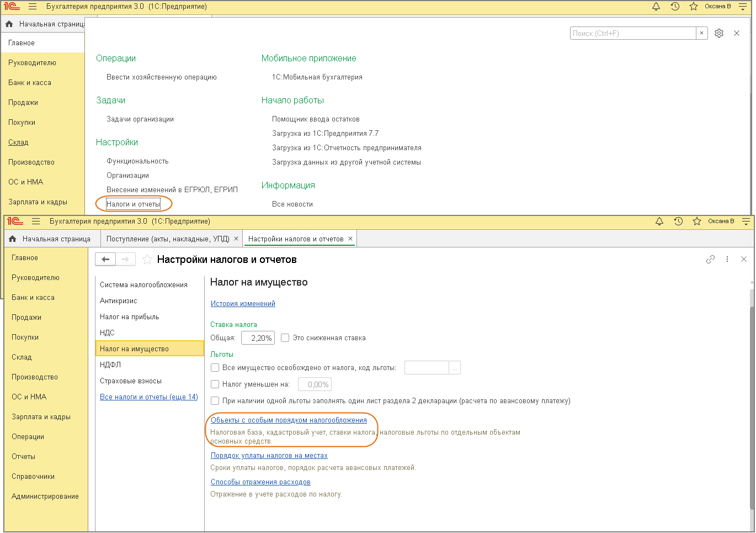The height and width of the screenshot is (533, 756).
Task: Open 1С:Мобильная бухгалтерия link
Action: coord(317,77)
